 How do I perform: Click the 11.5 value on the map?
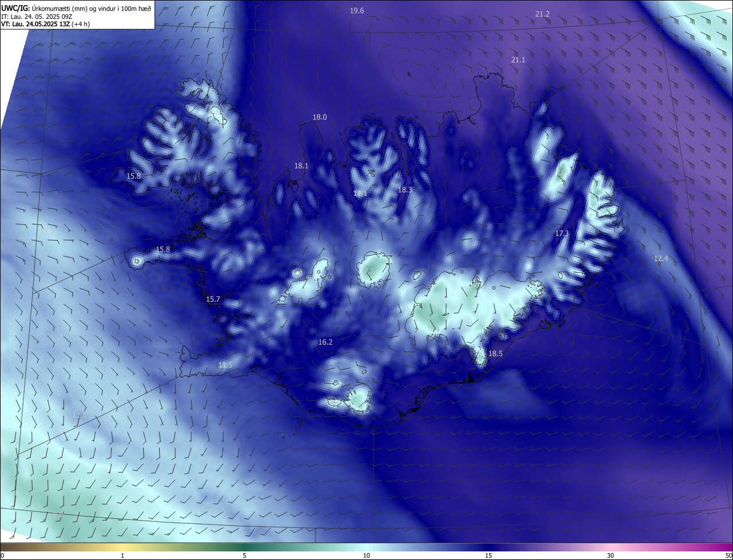tap(225, 365)
